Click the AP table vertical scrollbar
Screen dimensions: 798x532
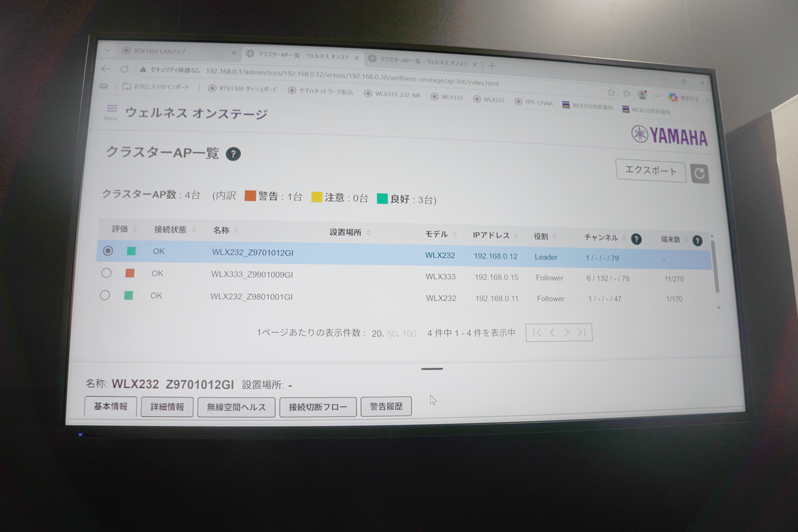coord(715,266)
